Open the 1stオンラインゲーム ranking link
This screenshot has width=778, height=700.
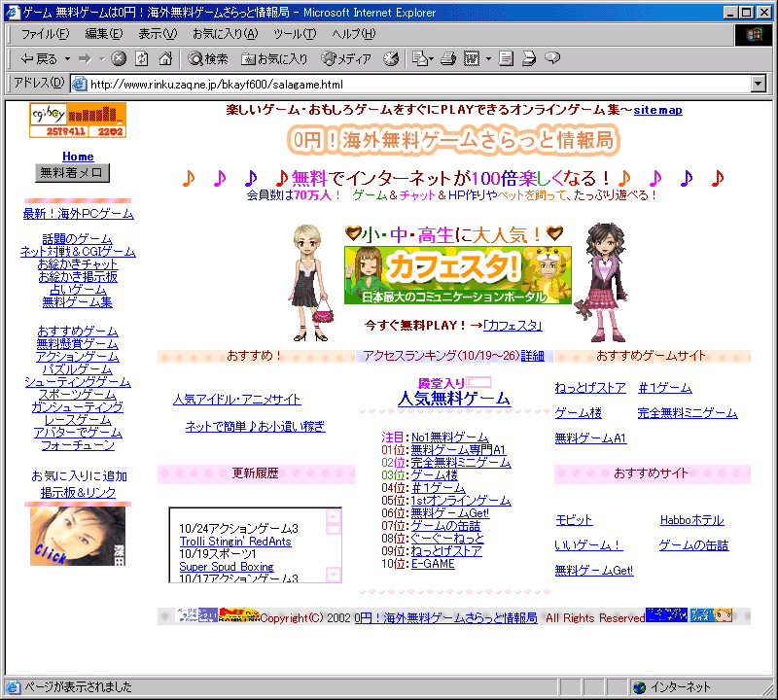461,500
